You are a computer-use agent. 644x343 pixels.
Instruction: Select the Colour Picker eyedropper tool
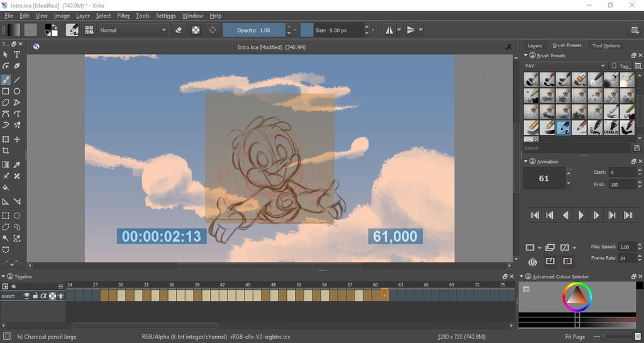(17, 165)
